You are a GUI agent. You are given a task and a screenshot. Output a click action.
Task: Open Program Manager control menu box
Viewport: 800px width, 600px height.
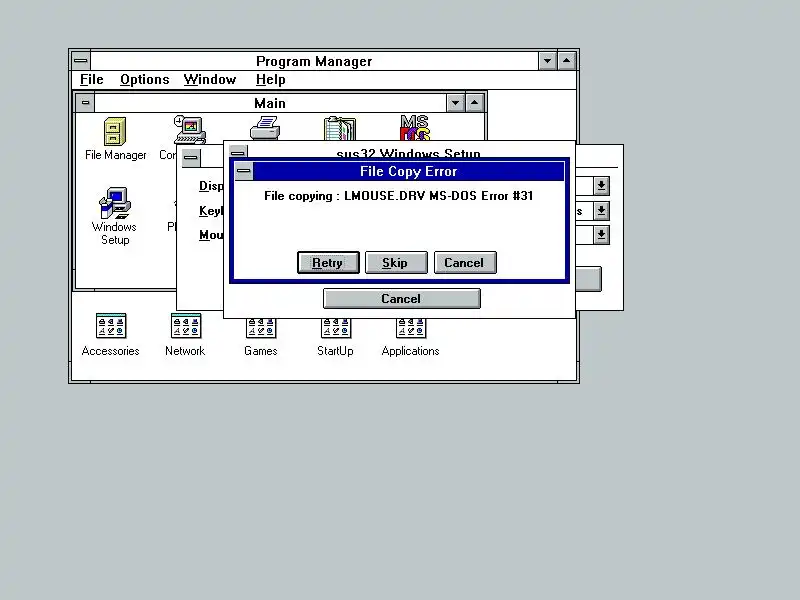click(81, 61)
